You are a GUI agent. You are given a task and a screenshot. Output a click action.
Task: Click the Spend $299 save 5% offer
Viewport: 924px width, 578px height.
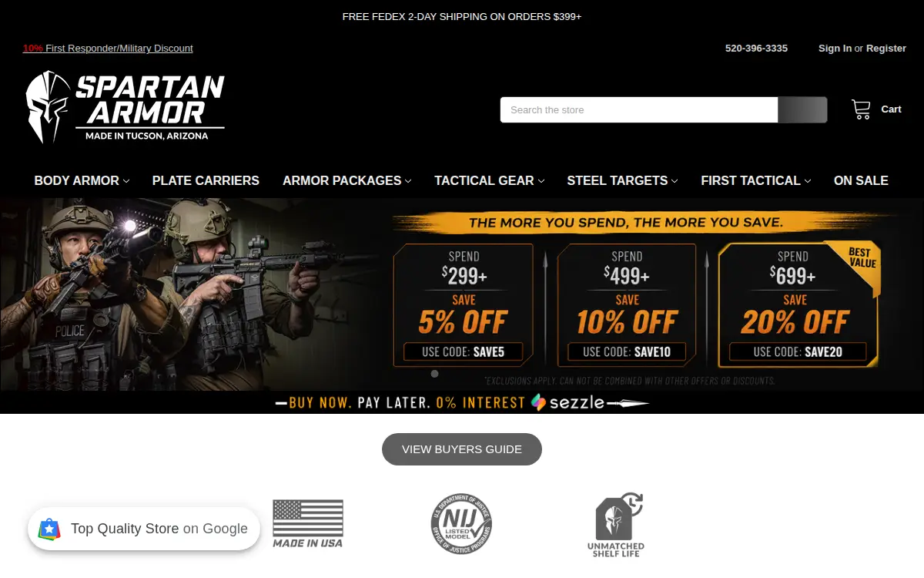click(464, 305)
